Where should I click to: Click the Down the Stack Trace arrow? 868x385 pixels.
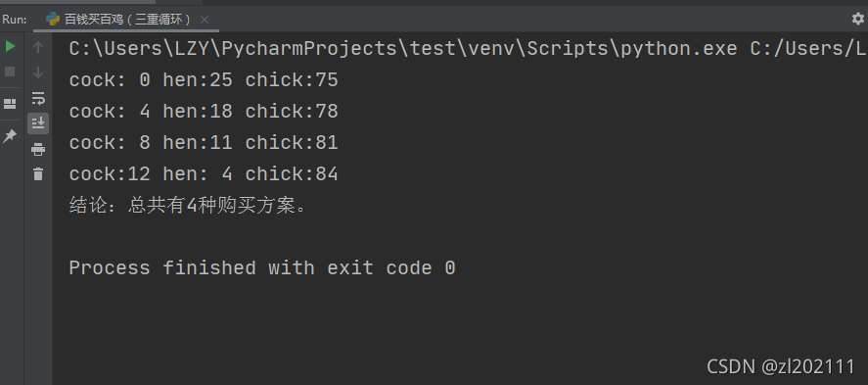pos(37,72)
